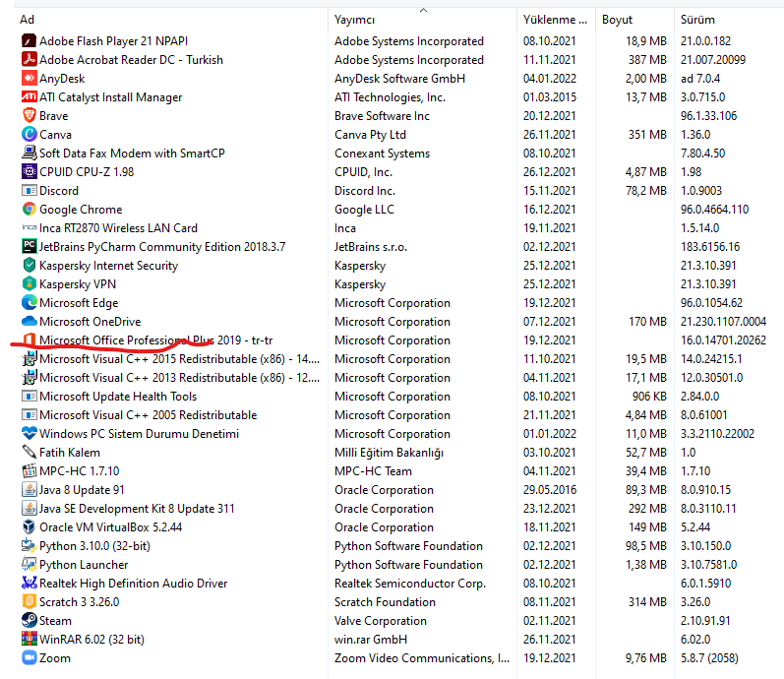Select the CPUID CPU-Z icon
784x679 pixels.
click(29, 171)
